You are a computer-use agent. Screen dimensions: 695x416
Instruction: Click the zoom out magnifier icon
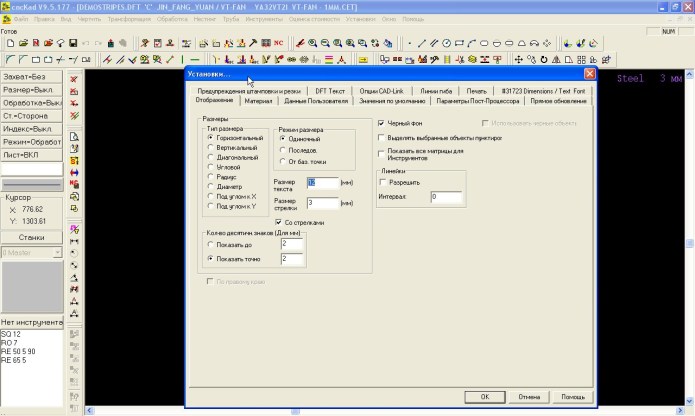[x=325, y=43]
